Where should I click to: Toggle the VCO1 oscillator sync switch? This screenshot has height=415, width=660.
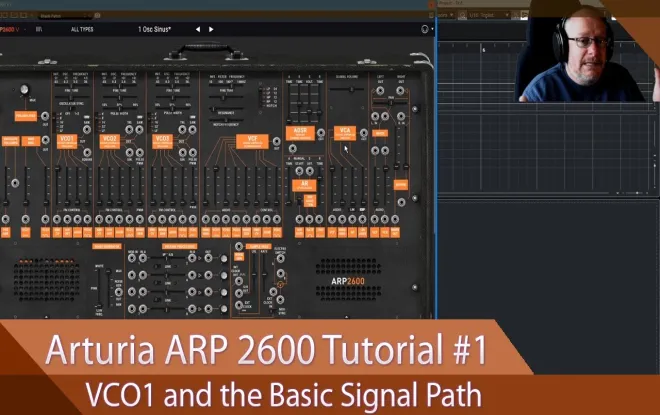point(72,109)
